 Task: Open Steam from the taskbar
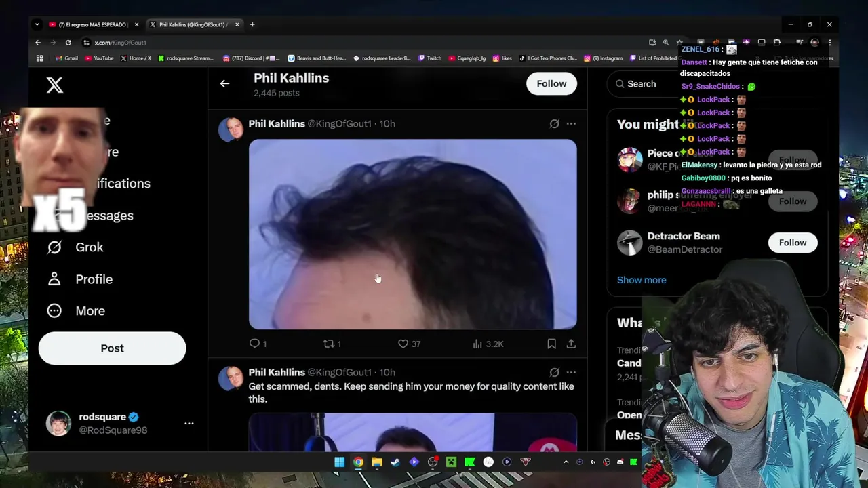coord(395,462)
